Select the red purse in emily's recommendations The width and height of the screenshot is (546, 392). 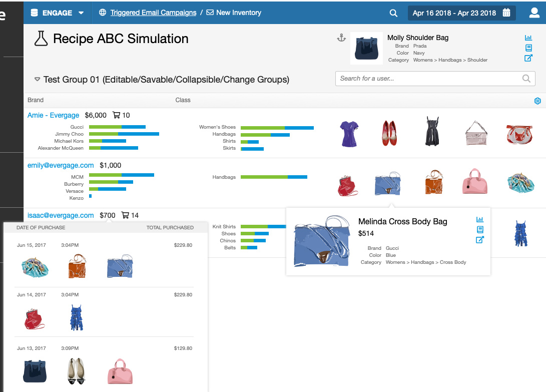click(347, 186)
